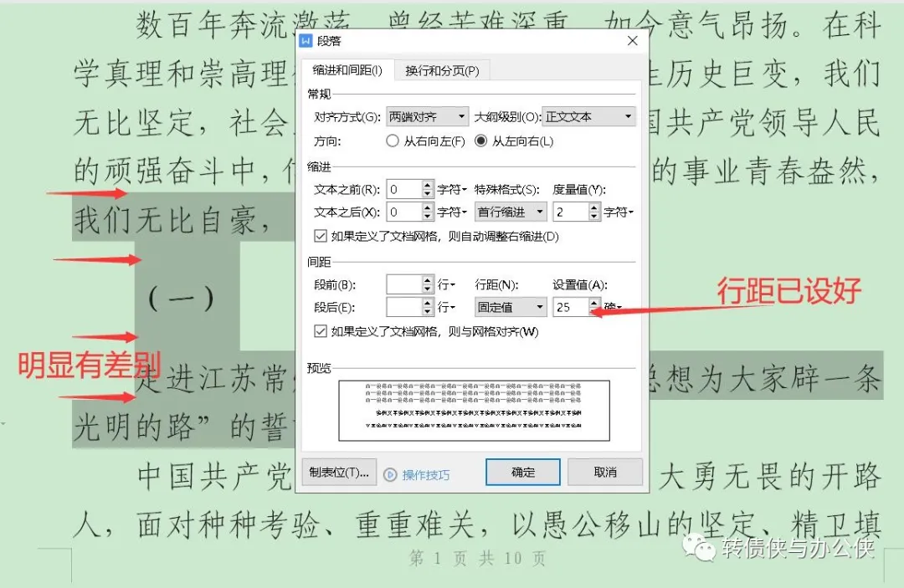Screen dimensions: 904x588
Task: Cancel dialog with 取消 button
Action: coord(605,473)
